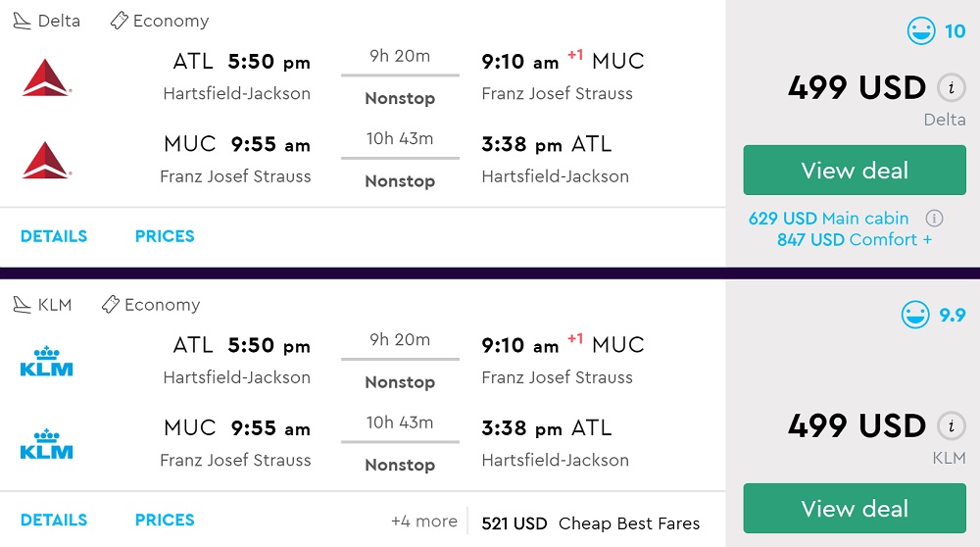Viewport: 980px width, 547px height.
Task: Open DETAILS for the KLM flight
Action: point(54,520)
